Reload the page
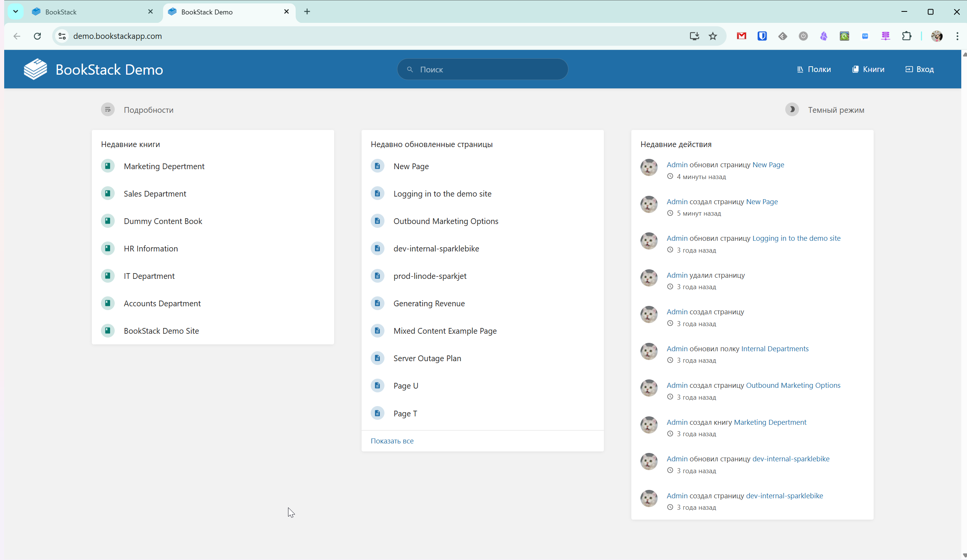Image resolution: width=967 pixels, height=560 pixels. [37, 36]
